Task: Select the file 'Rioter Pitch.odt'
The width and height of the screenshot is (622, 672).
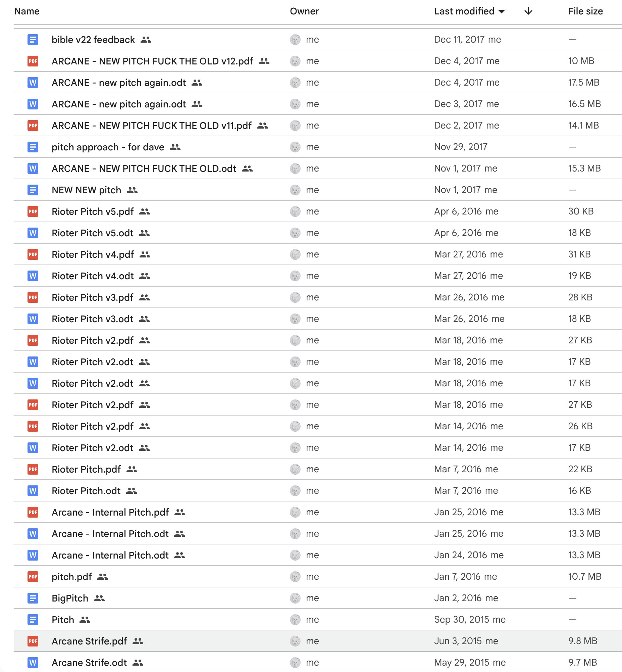Action: [x=86, y=491]
